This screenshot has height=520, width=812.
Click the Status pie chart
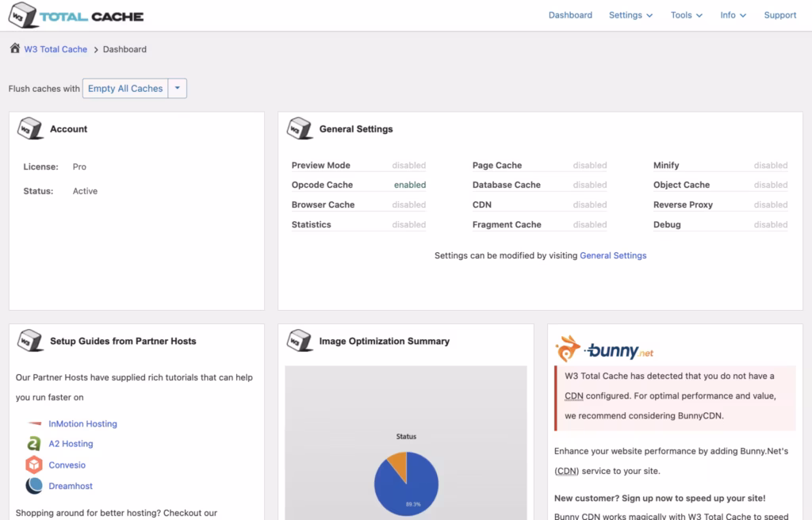(x=406, y=484)
